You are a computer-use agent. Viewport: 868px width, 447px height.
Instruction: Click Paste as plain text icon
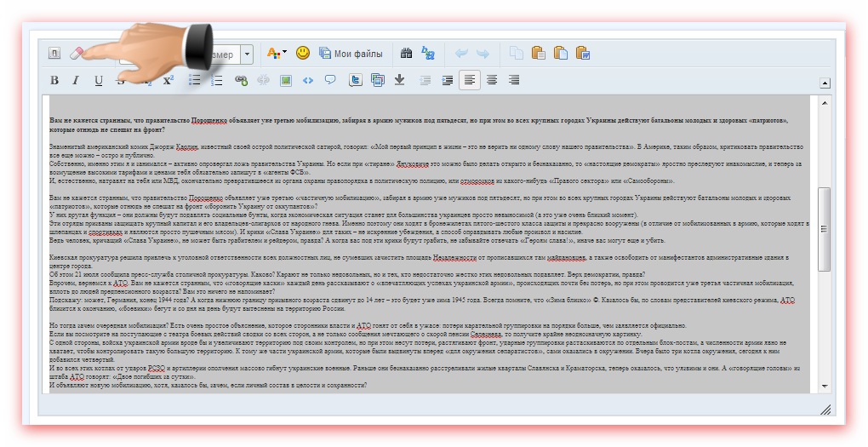coord(560,53)
